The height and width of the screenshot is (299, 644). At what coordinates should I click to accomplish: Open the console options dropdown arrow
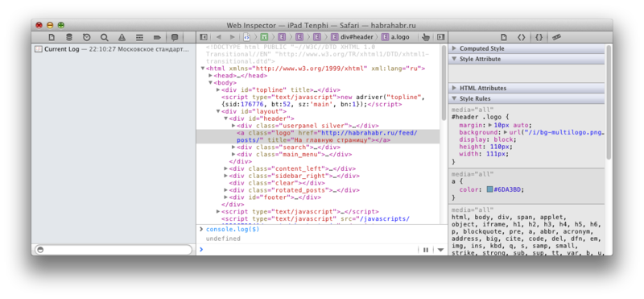tap(440, 250)
